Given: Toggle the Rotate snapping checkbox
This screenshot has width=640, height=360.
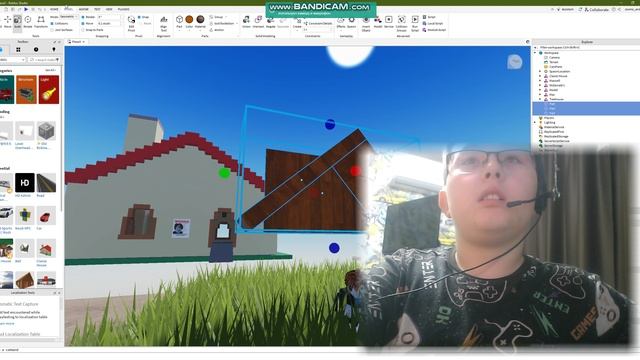Looking at the screenshot, I should tap(88, 17).
